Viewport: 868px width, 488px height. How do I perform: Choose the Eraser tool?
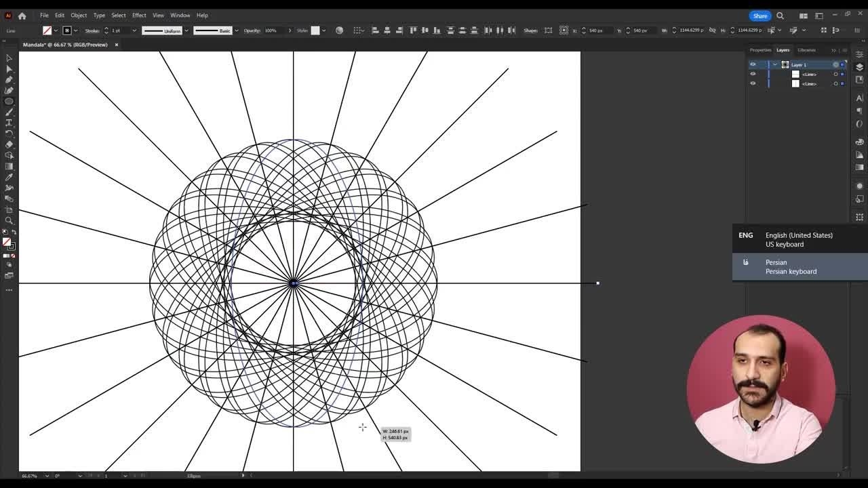click(x=9, y=144)
